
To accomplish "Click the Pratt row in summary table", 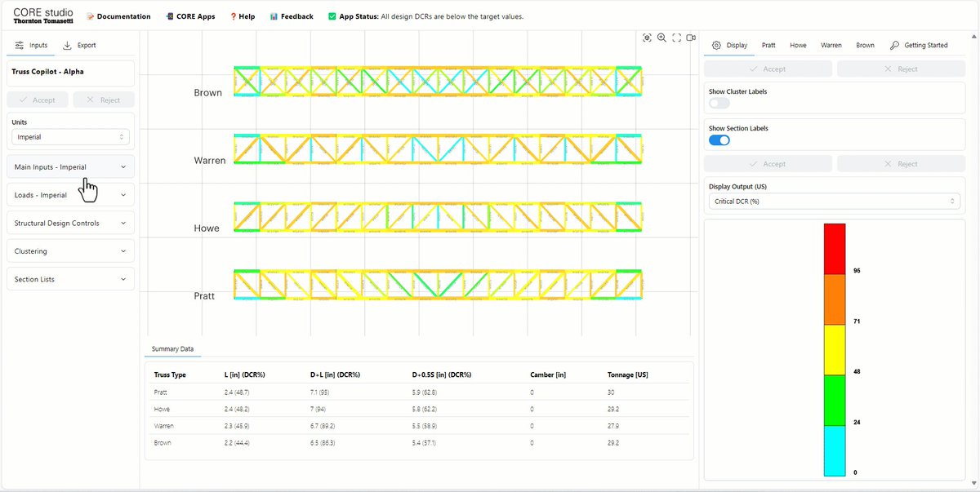I will 419,392.
